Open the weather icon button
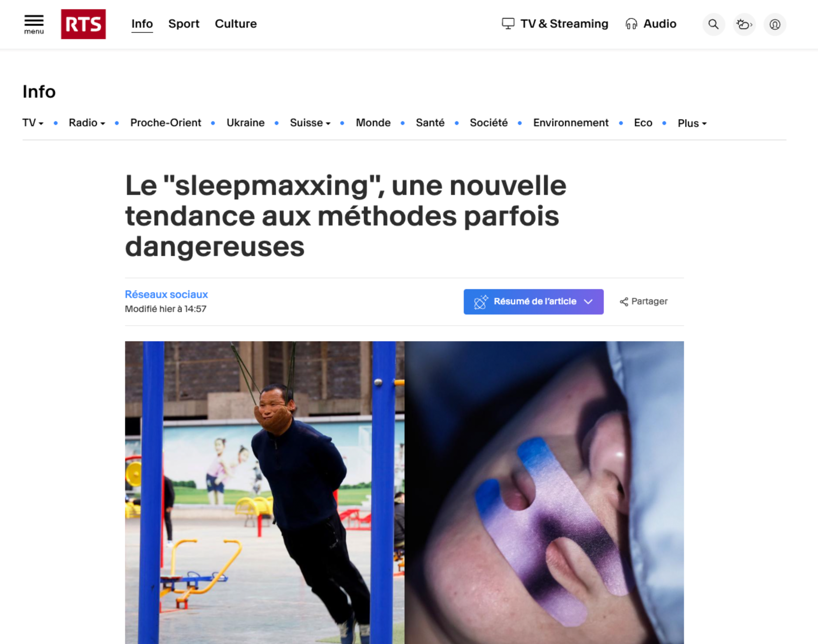This screenshot has height=644, width=818. coord(744,24)
